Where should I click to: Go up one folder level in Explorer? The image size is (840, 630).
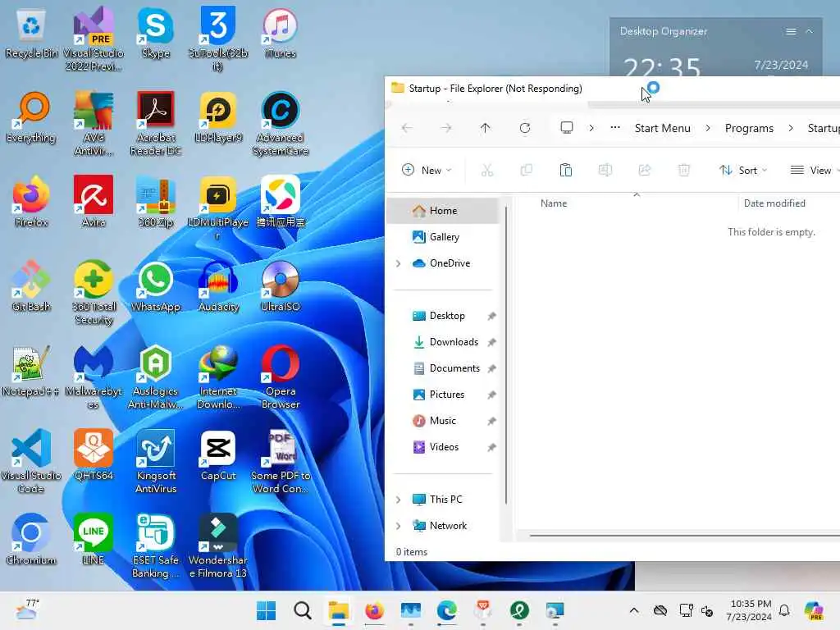pyautogui.click(x=486, y=128)
